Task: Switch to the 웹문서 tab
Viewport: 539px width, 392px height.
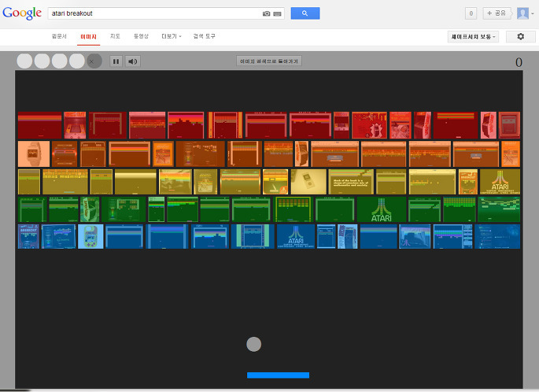Action: (59, 36)
